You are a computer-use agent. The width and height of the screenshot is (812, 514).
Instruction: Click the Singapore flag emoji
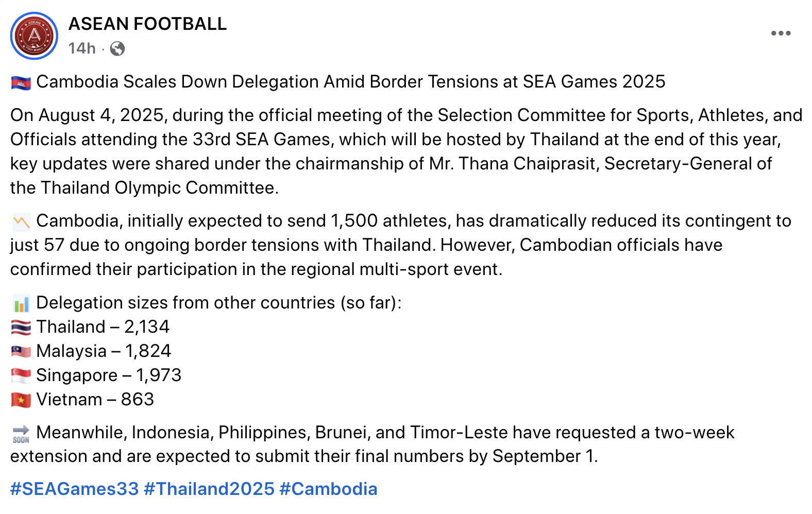coord(21,376)
